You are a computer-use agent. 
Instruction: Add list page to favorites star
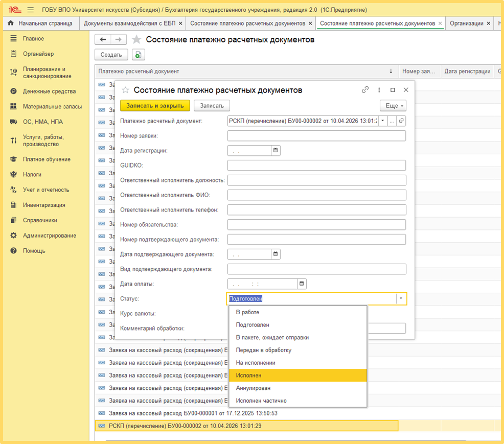(x=136, y=39)
